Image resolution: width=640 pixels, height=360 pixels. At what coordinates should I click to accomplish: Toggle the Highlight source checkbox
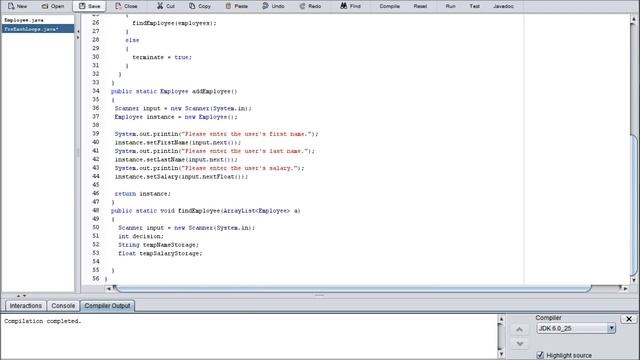[540, 355]
